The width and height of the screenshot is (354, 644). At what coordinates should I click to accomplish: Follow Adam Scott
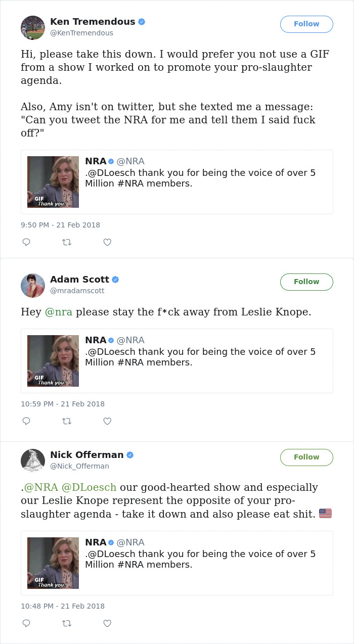306,282
